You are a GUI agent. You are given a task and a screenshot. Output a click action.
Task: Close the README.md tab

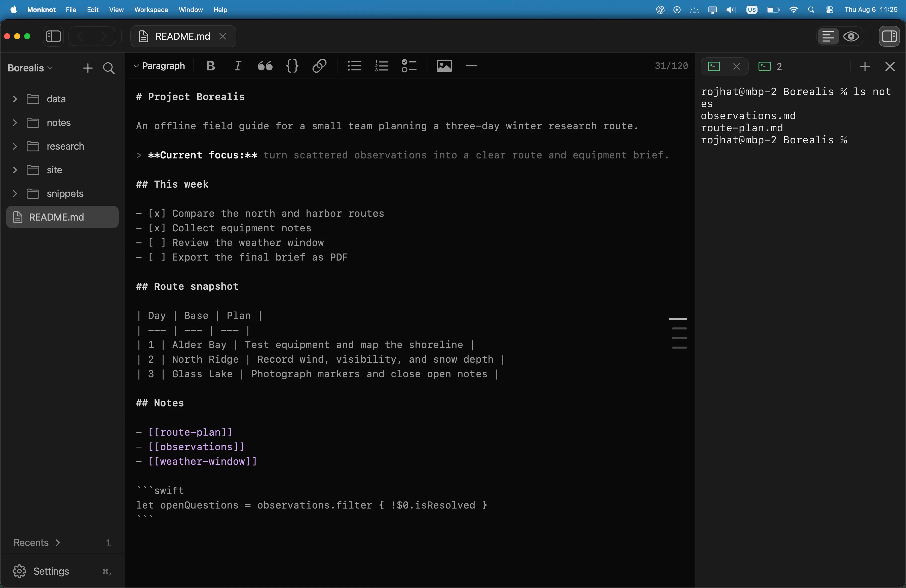tap(223, 36)
